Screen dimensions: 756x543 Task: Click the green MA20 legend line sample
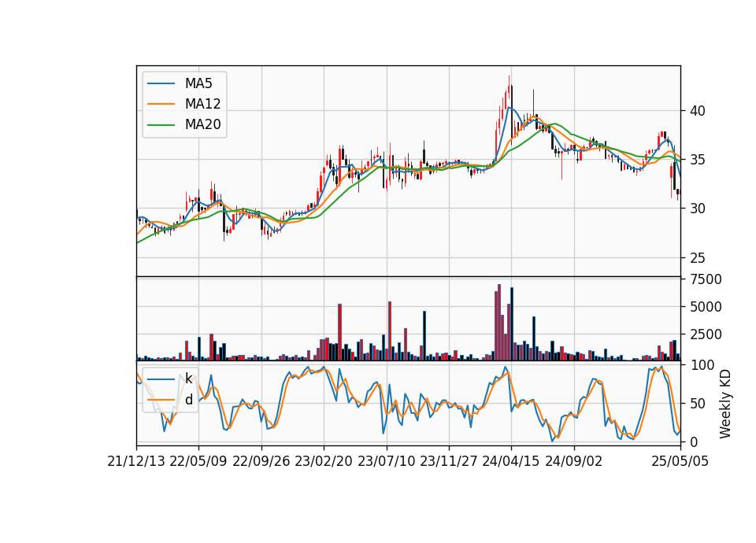161,125
